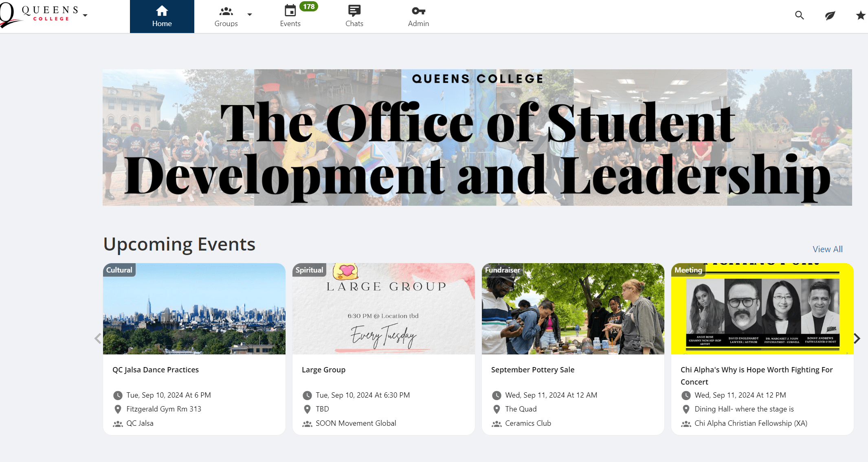Click the leaf icon in top bar
The width and height of the screenshot is (868, 462).
[x=830, y=15]
